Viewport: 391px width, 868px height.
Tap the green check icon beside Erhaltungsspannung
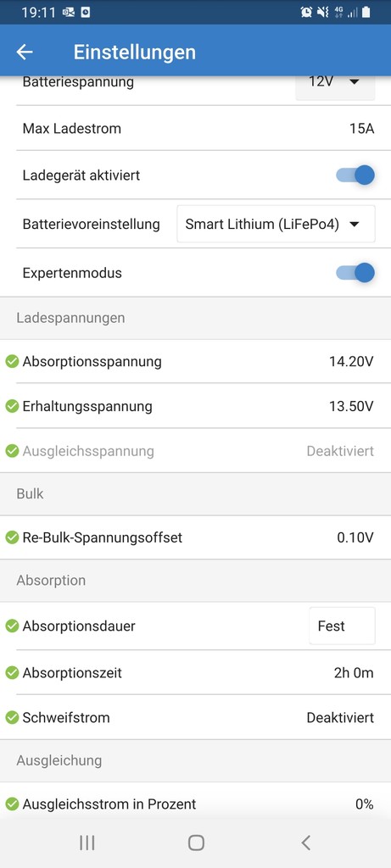click(12, 406)
